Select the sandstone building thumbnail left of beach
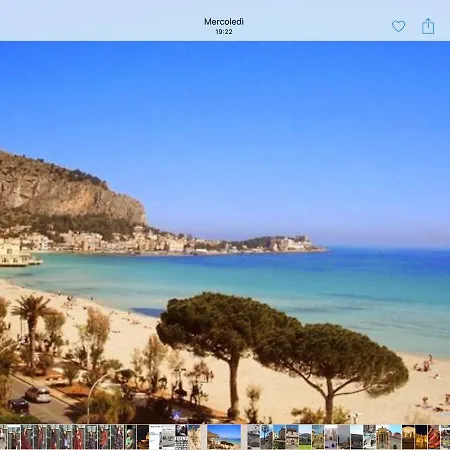 (194, 437)
